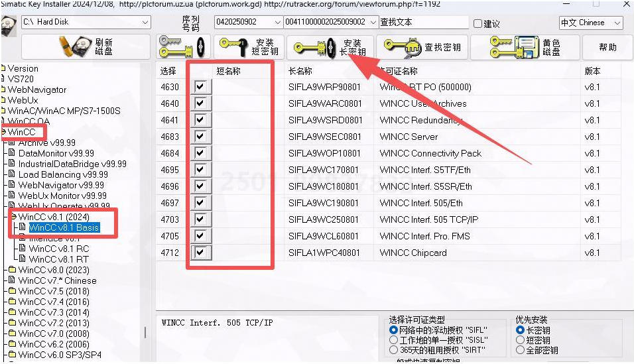Click WINCC Chipcard license name

tap(413, 253)
